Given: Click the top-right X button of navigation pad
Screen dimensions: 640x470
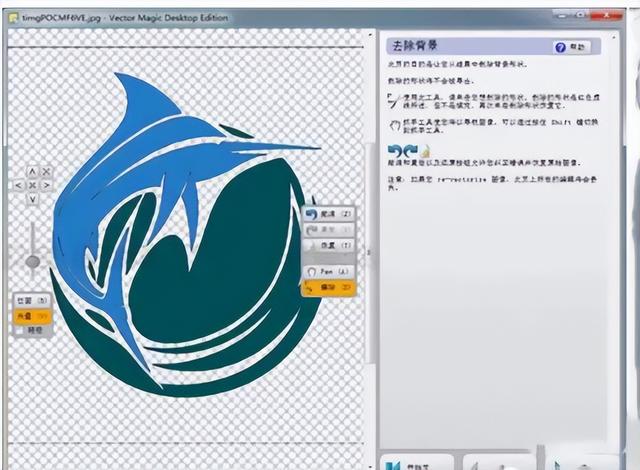Looking at the screenshot, I should click(x=47, y=172).
